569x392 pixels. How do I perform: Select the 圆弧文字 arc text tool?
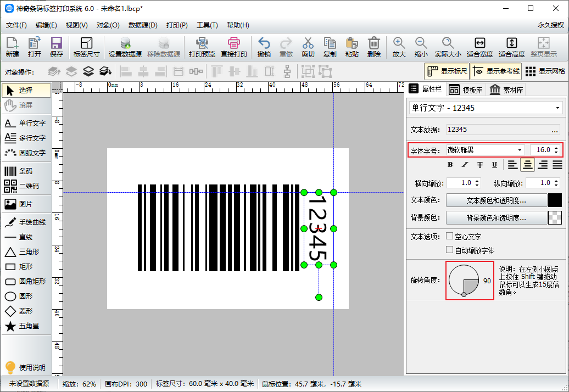(x=25, y=153)
